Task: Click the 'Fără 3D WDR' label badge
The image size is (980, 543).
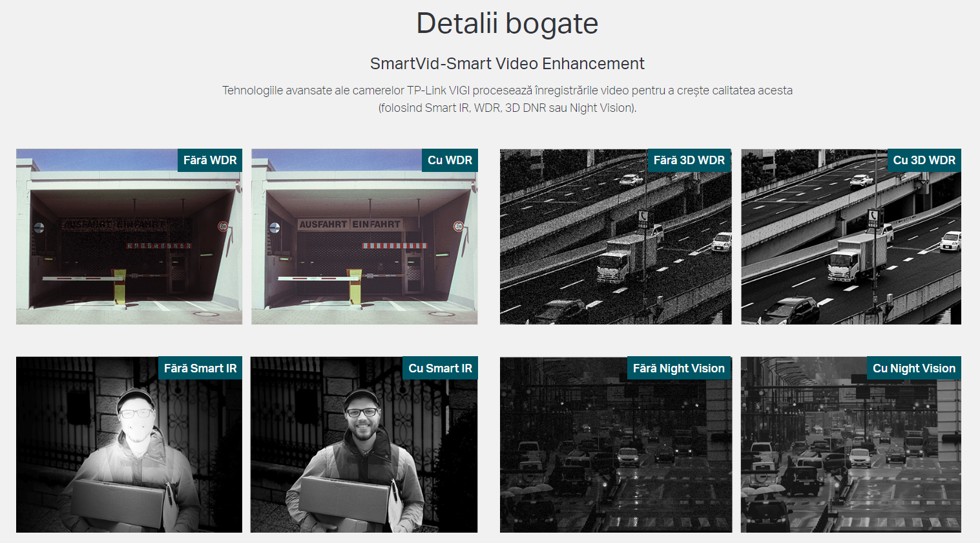Action: [x=689, y=160]
